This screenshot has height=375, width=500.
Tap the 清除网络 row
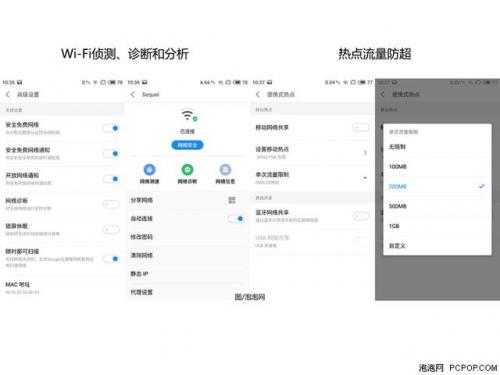tap(187, 255)
